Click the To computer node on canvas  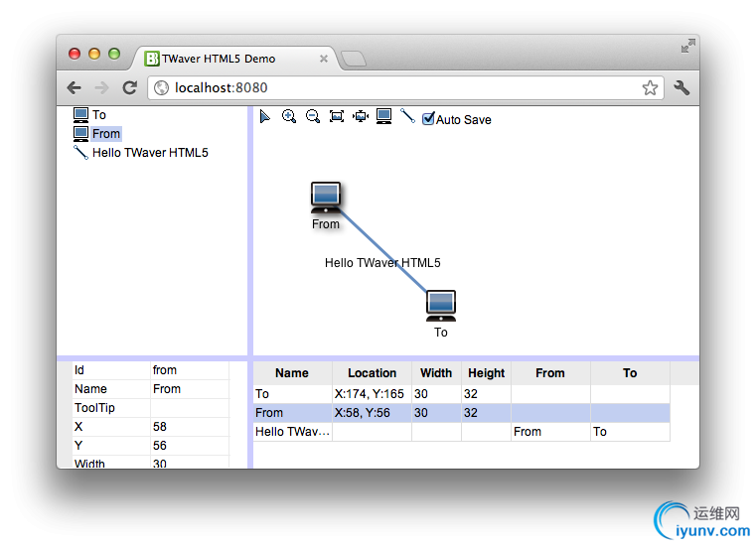click(x=441, y=306)
